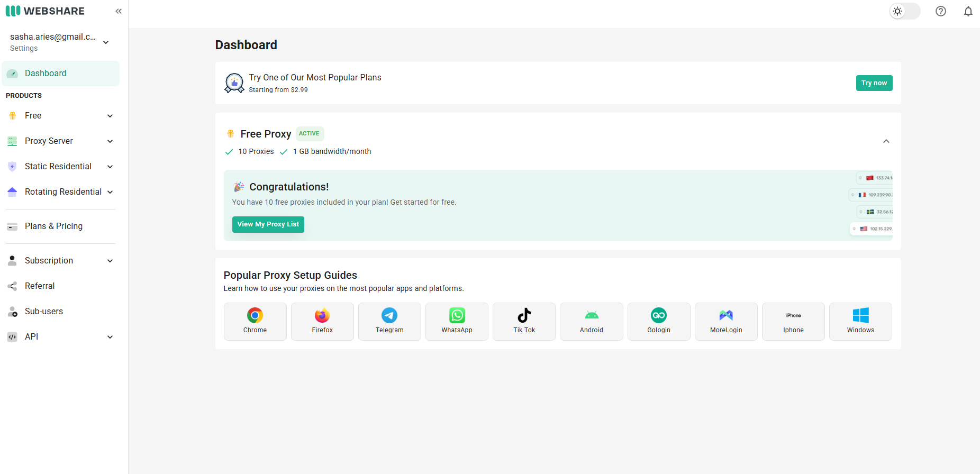Collapse the sidebar with double-arrow icon

119,11
